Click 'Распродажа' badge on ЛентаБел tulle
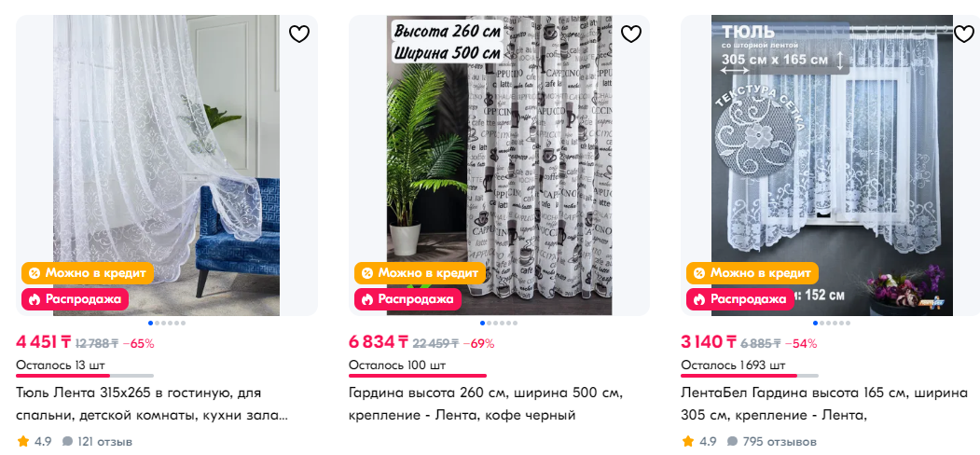The image size is (980, 455). (x=740, y=299)
